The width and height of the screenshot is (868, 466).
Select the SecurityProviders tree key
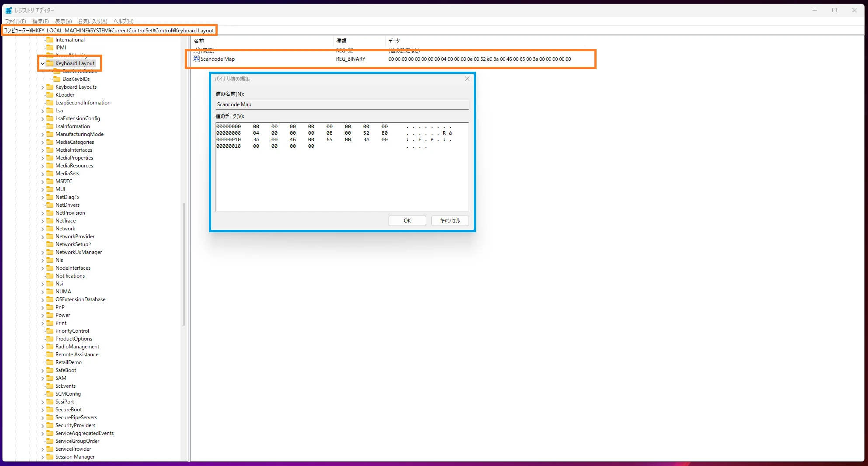point(75,425)
